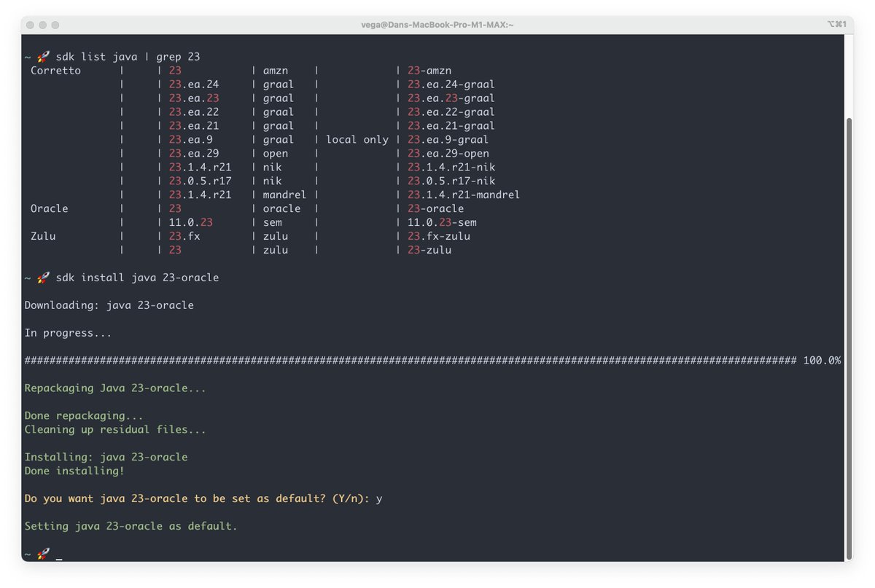Screen dimensions: 875x588
Task: Click 'Repackaging Java 23-oracle...' line
Action: (x=115, y=388)
